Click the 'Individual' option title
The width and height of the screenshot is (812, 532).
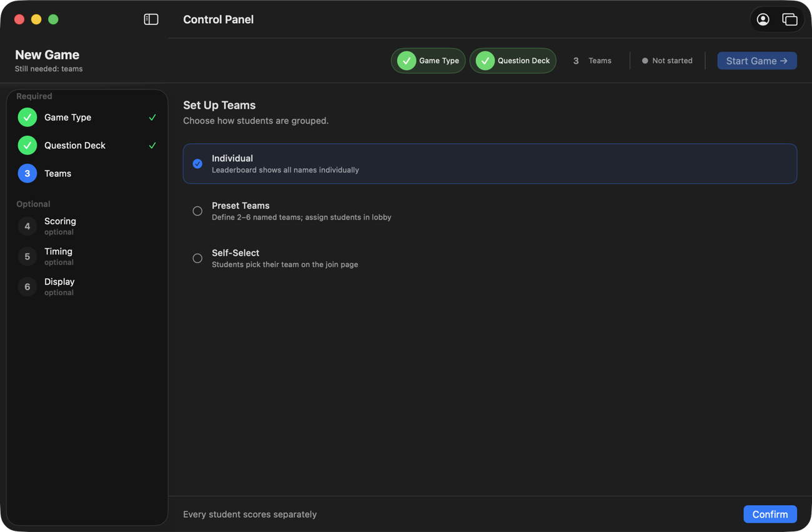pos(232,158)
